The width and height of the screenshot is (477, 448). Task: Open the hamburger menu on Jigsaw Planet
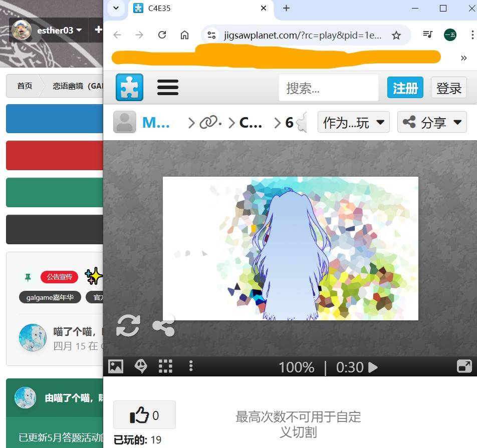[x=168, y=87]
